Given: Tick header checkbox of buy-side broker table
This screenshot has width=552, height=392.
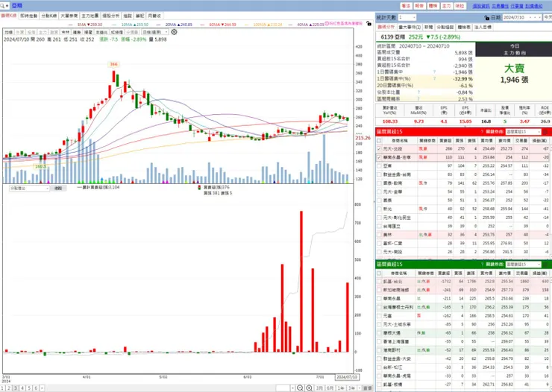Looking at the screenshot, I should pos(379,140).
